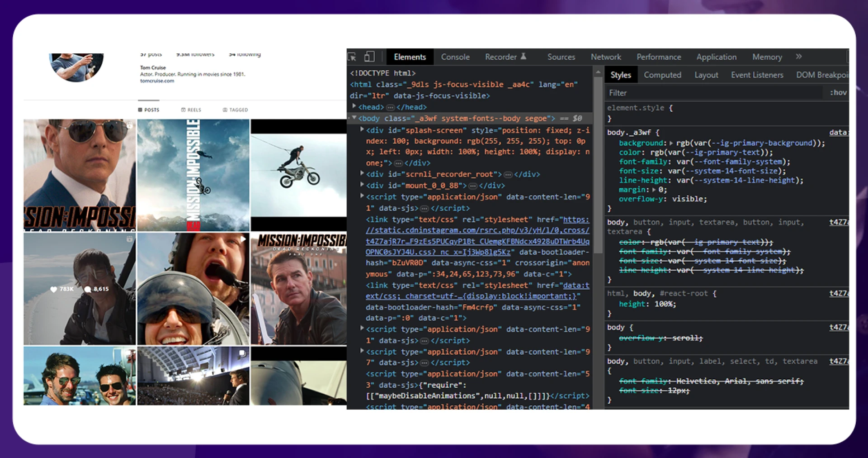The height and width of the screenshot is (458, 868).
Task: Expand the splash-screen div node
Action: [362, 130]
